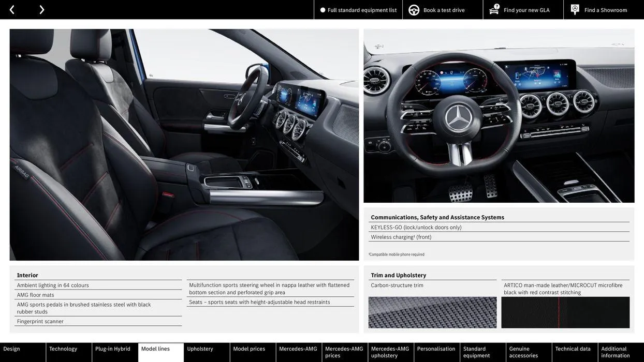This screenshot has height=362, width=644.
Task: Click the bullet icon before equipment list
Action: (321, 9)
